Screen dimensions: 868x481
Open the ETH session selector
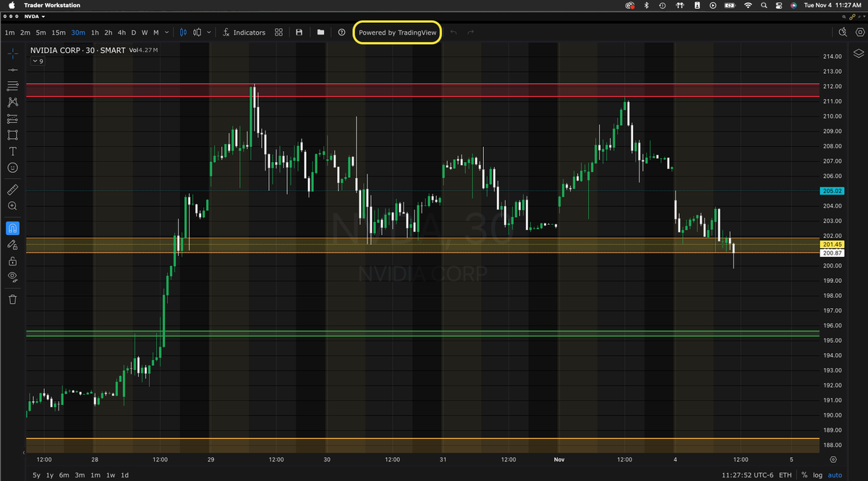coord(786,475)
